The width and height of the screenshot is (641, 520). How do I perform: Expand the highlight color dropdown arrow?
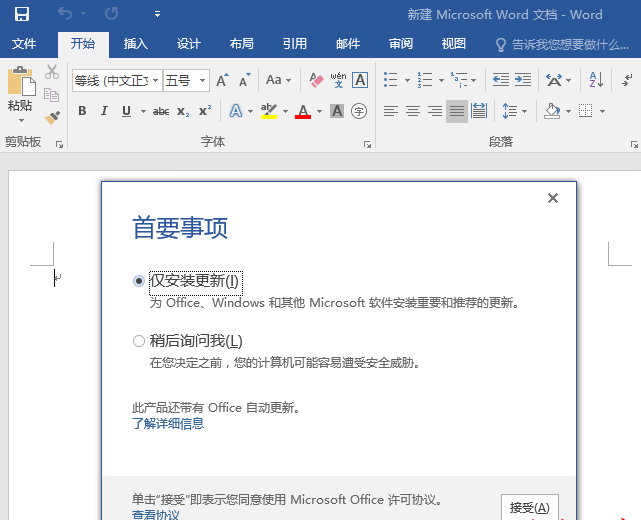285,111
